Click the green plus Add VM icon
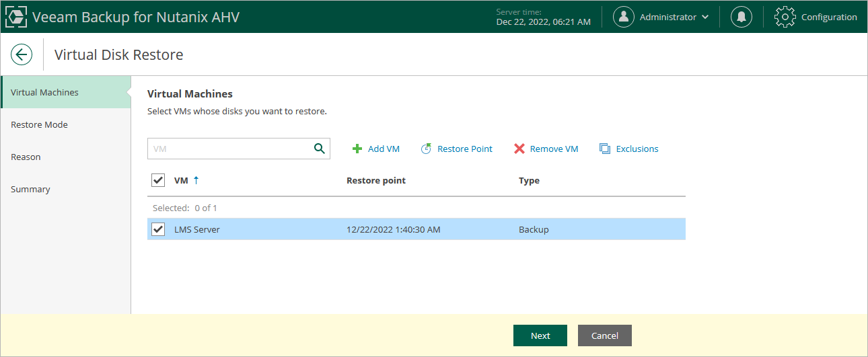 click(x=357, y=149)
